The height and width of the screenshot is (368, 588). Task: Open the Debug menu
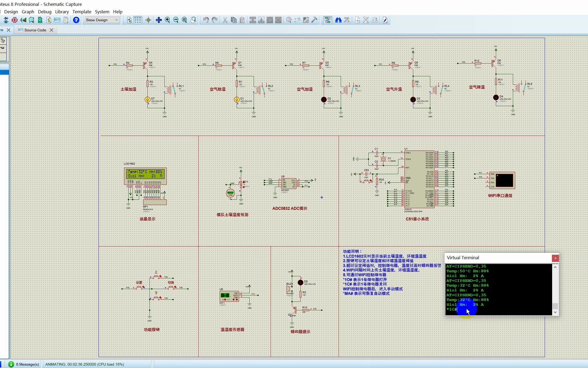tap(45, 12)
